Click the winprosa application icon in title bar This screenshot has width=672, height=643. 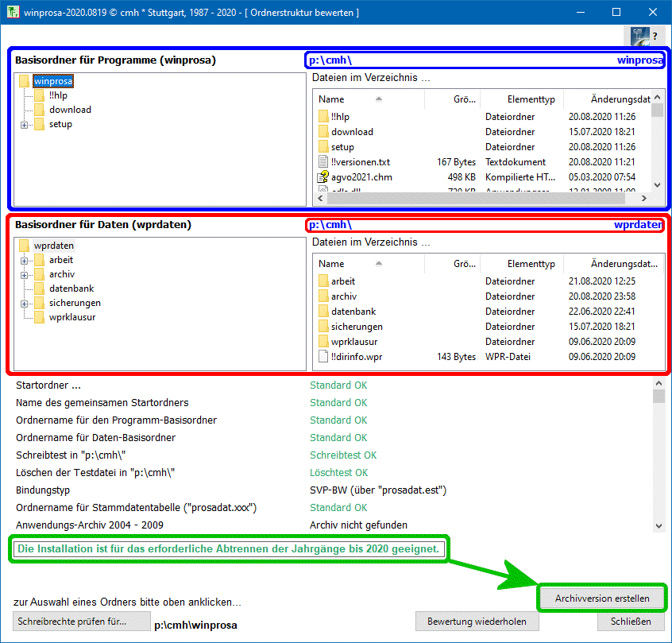(13, 13)
